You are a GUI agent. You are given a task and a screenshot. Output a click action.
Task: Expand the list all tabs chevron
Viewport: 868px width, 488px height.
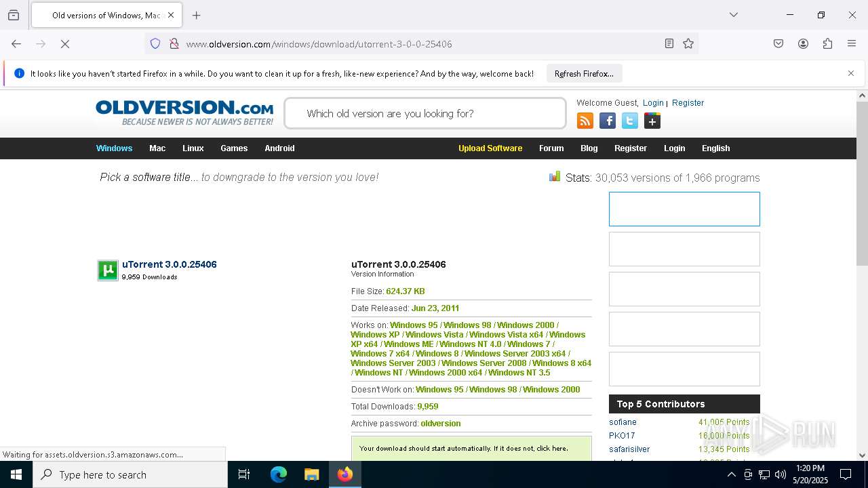click(733, 15)
